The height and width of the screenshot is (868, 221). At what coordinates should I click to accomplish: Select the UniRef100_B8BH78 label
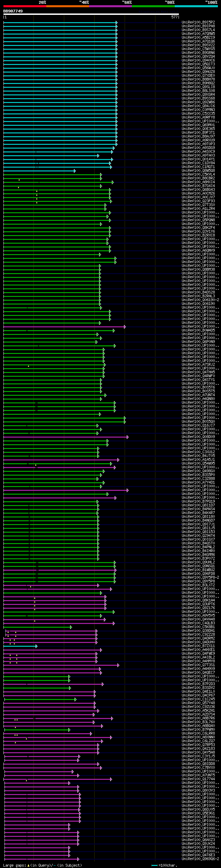(198, 79)
